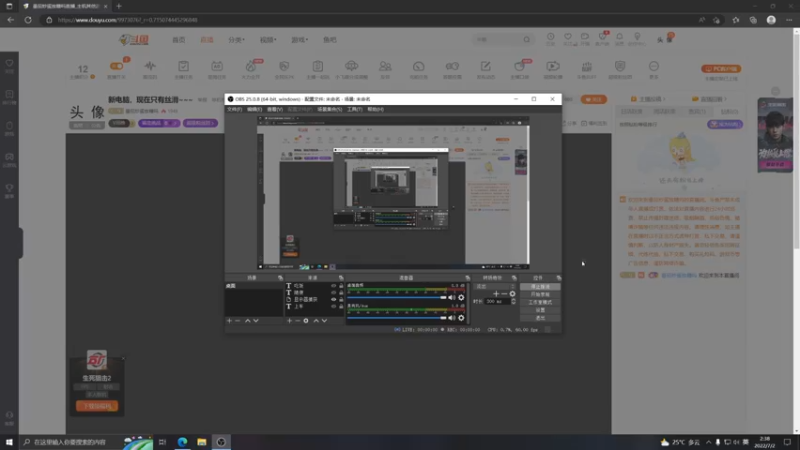Open File Explorer from the taskbar

[202, 442]
